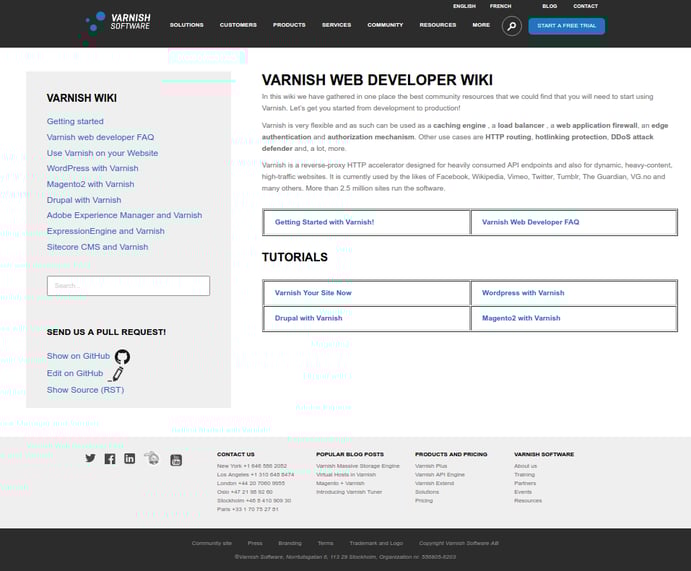The width and height of the screenshot is (691, 571).
Task: Switch language to French
Action: pos(500,6)
